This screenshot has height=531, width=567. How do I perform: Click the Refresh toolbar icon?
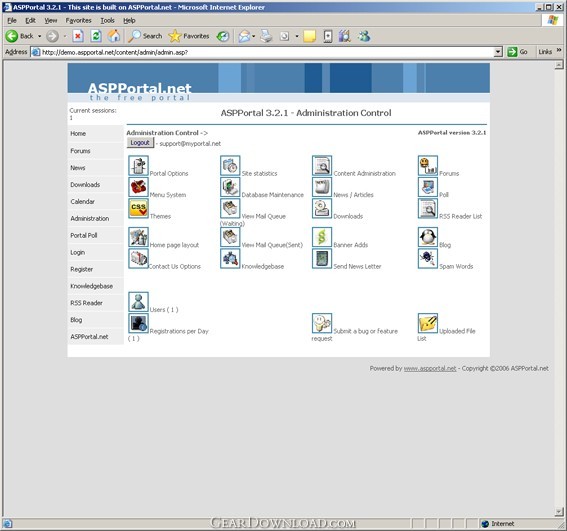point(96,36)
